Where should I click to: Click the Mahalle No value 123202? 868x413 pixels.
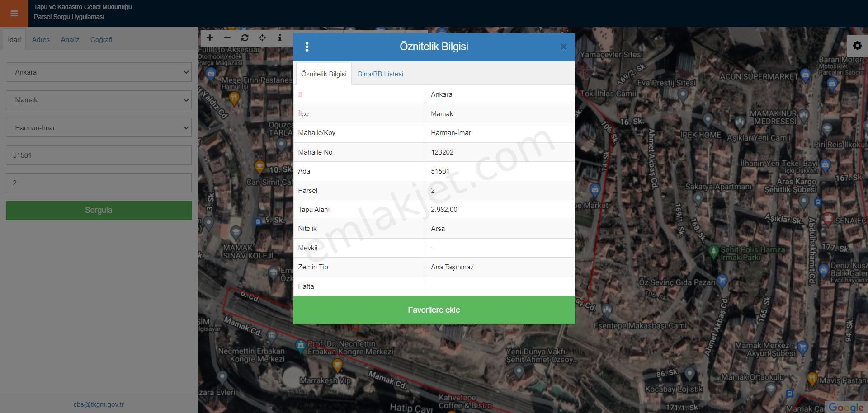pos(442,152)
